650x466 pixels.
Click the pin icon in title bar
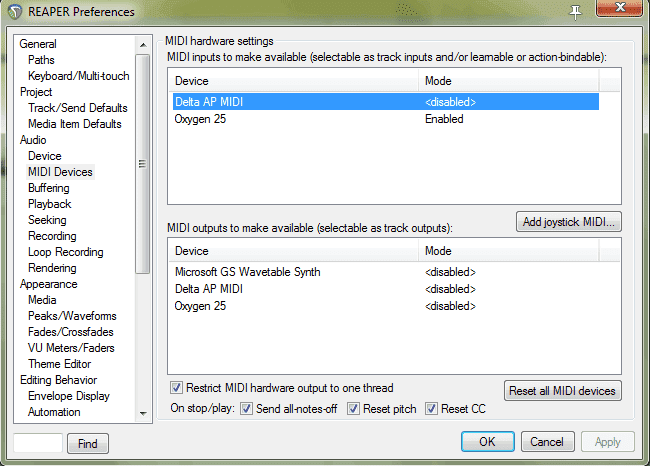click(x=575, y=12)
